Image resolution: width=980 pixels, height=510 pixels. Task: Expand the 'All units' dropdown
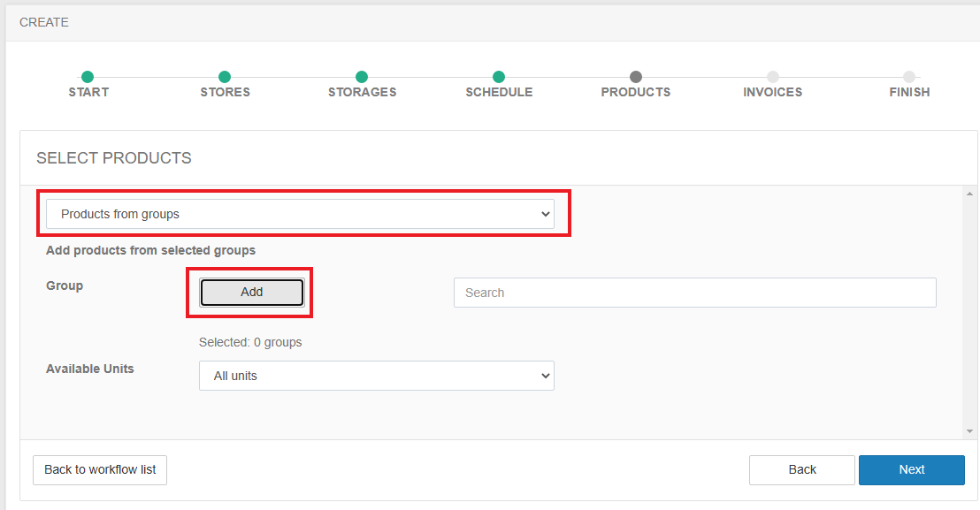(376, 376)
